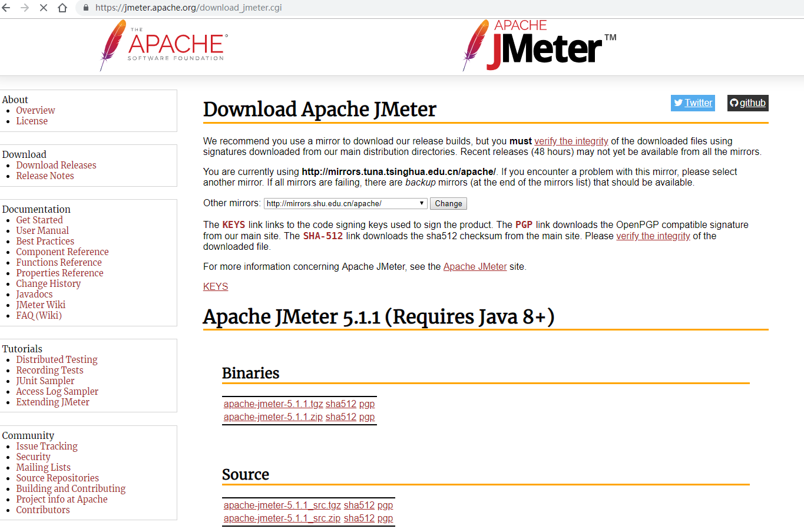This screenshot has height=532, width=804.
Task: Open pgp for source tgz
Action: click(x=385, y=505)
